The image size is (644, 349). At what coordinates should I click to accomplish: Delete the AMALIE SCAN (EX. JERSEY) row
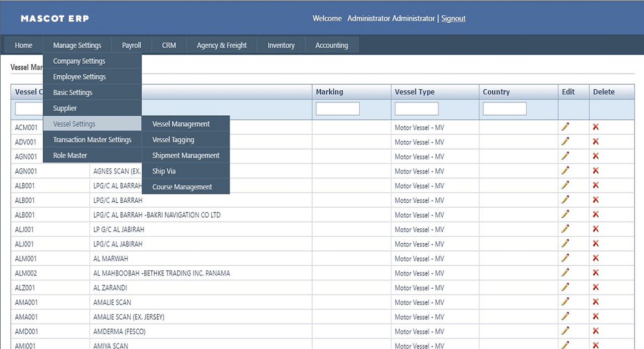pos(596,317)
